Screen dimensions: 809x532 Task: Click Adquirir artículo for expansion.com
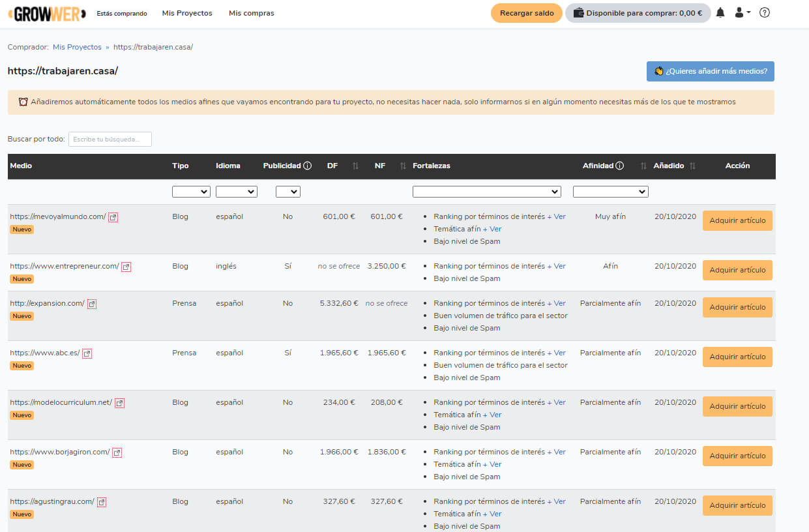(x=737, y=307)
